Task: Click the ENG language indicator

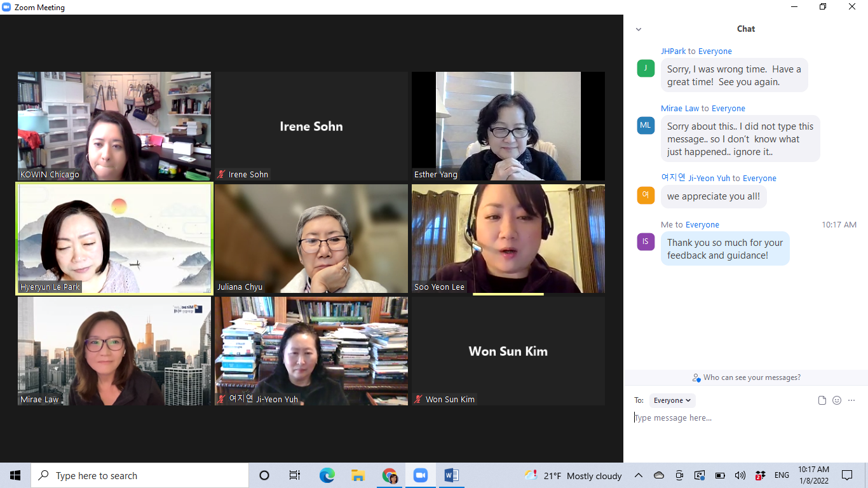Action: pos(782,475)
